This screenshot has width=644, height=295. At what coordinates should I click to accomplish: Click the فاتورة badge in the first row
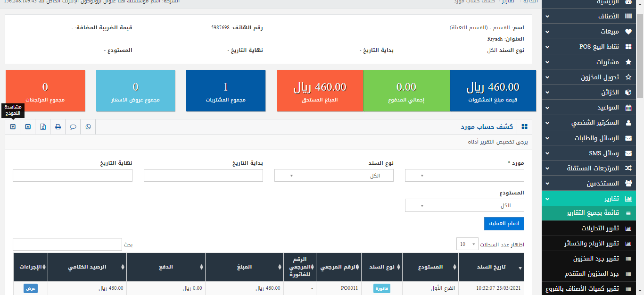(382, 288)
